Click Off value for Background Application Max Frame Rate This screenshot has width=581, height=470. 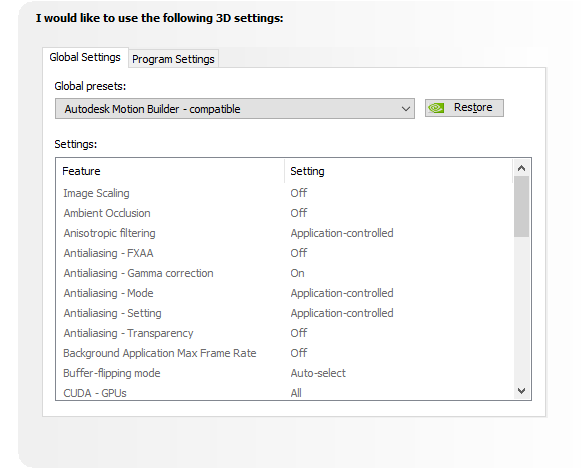(299, 353)
